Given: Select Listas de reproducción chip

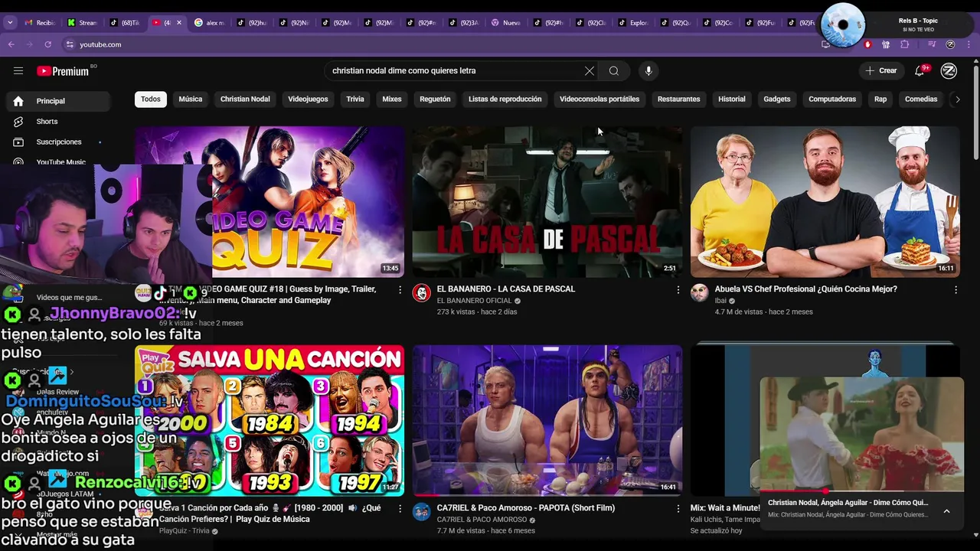Looking at the screenshot, I should click(505, 99).
